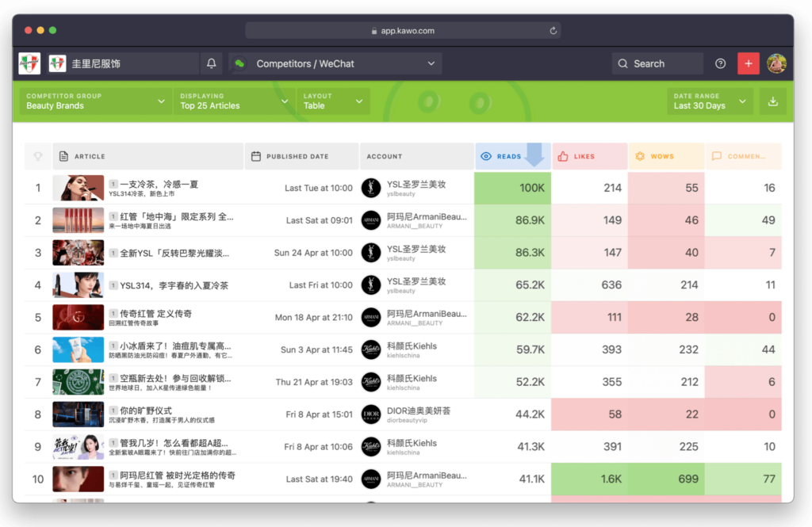Open the blue sunscreen thumbnail in row 6

[x=79, y=350]
